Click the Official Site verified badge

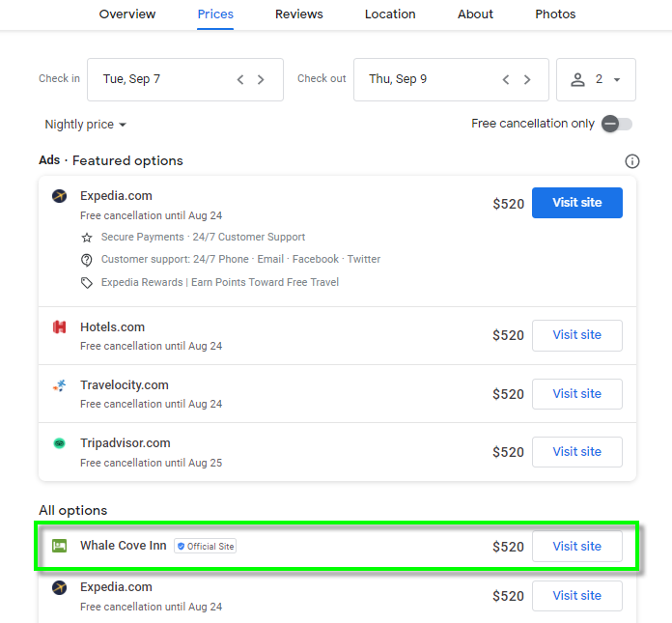(206, 546)
